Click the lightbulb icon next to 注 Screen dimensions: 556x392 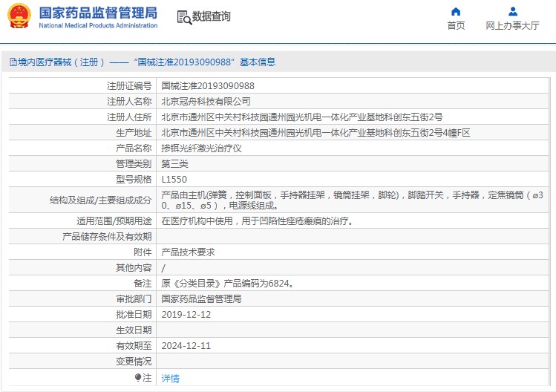(x=138, y=377)
